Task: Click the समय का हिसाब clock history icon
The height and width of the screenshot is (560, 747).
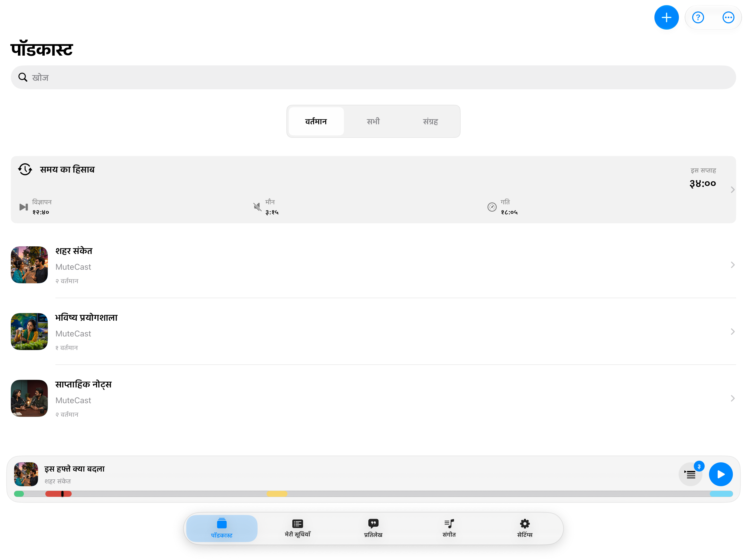Action: coord(25,169)
